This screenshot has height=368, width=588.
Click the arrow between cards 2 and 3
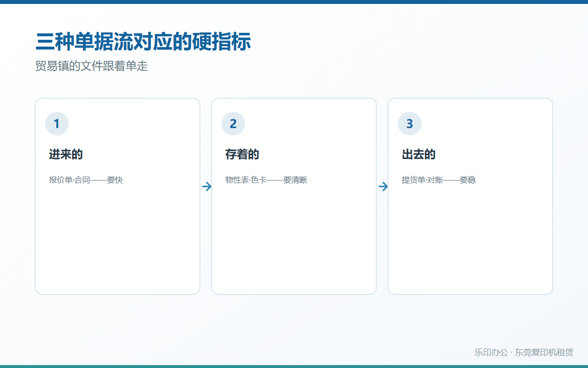[x=383, y=186]
